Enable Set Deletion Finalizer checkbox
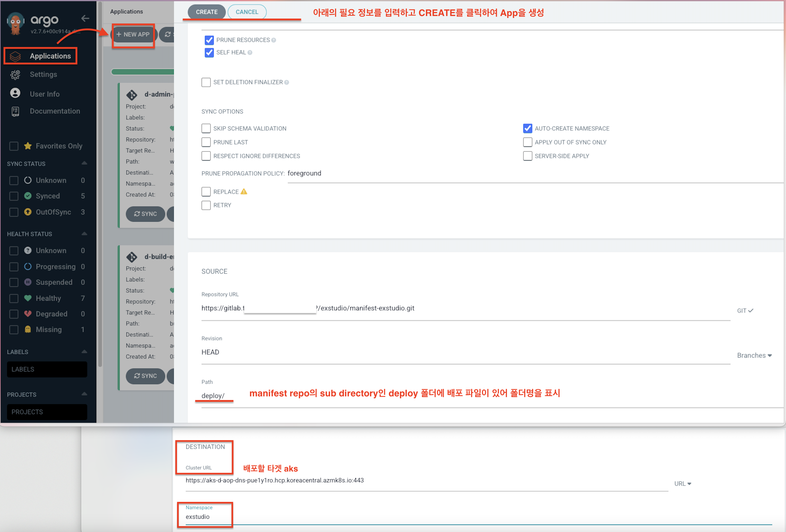786x532 pixels. (206, 83)
